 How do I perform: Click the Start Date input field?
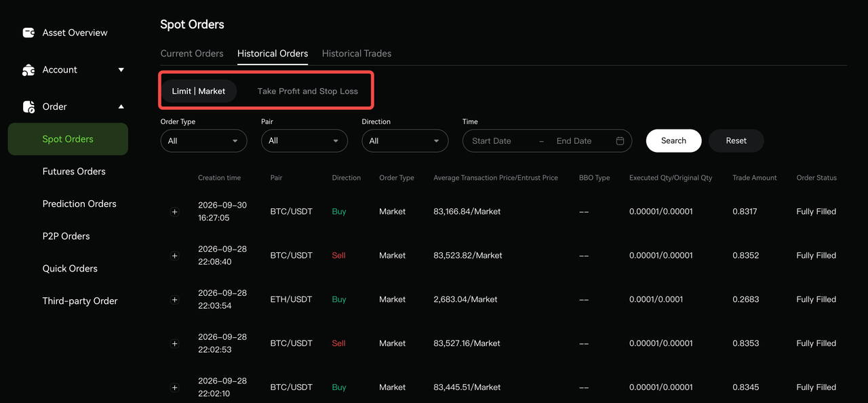point(492,141)
